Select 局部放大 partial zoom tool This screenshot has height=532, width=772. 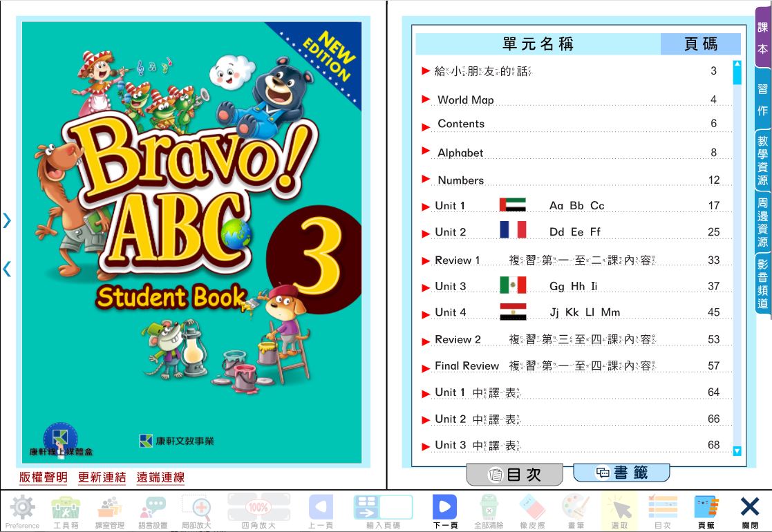pyautogui.click(x=196, y=512)
